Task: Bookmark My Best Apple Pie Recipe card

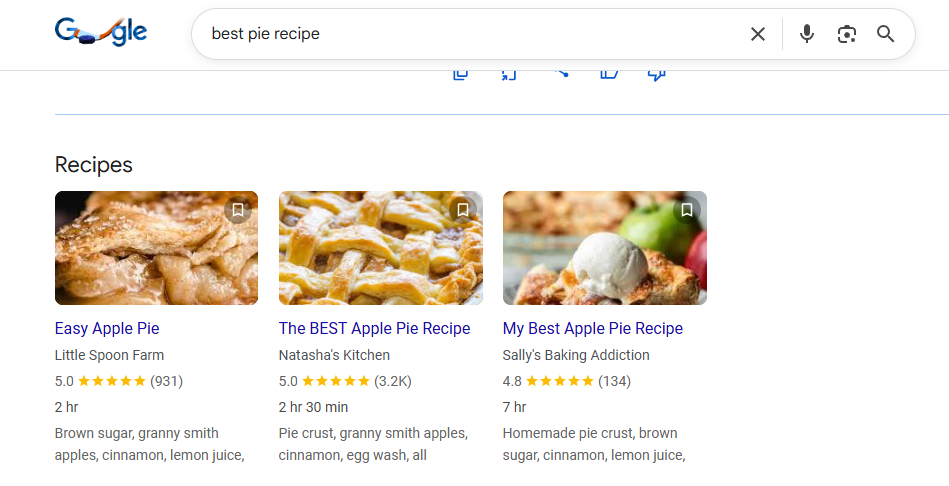Action: point(687,210)
